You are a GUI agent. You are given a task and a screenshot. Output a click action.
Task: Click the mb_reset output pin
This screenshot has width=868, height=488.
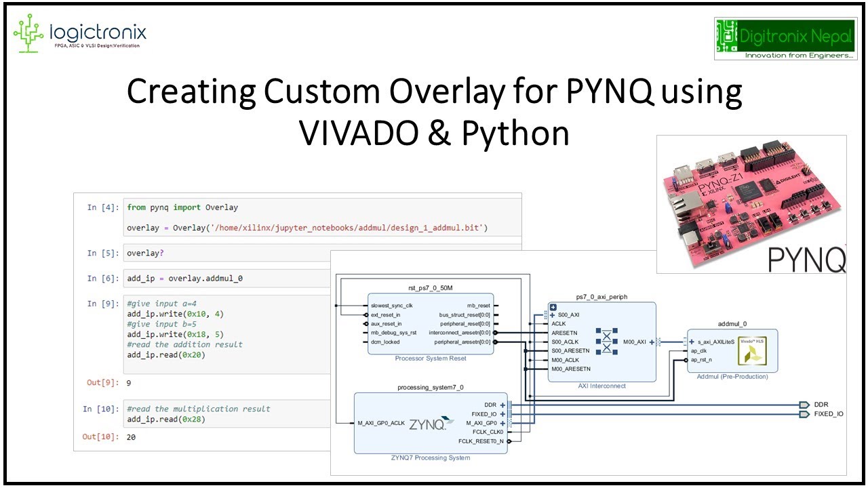point(479,306)
